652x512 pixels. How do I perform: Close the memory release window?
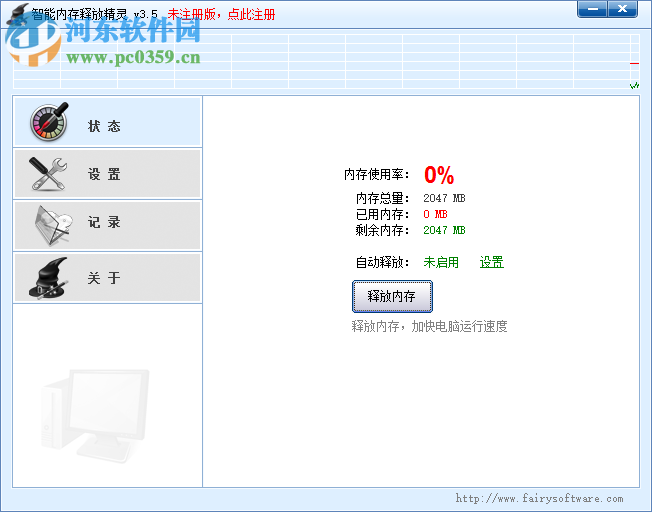tap(622, 9)
